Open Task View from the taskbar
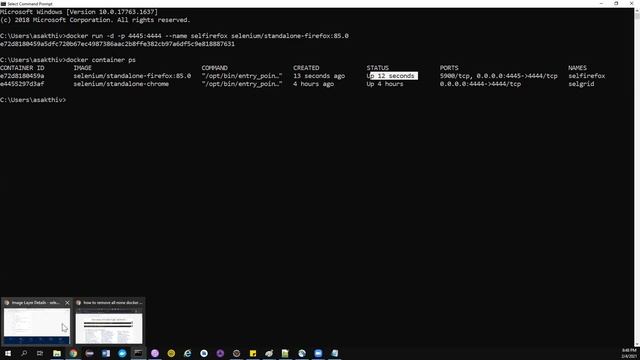Viewport: 640px width, 360px height. coord(40,353)
